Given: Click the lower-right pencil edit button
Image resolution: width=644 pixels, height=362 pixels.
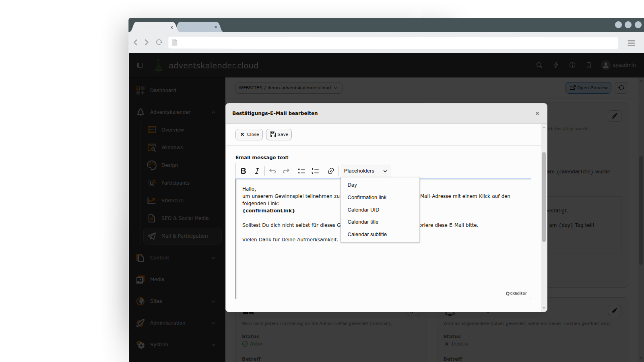Looking at the screenshot, I should pyautogui.click(x=615, y=311).
